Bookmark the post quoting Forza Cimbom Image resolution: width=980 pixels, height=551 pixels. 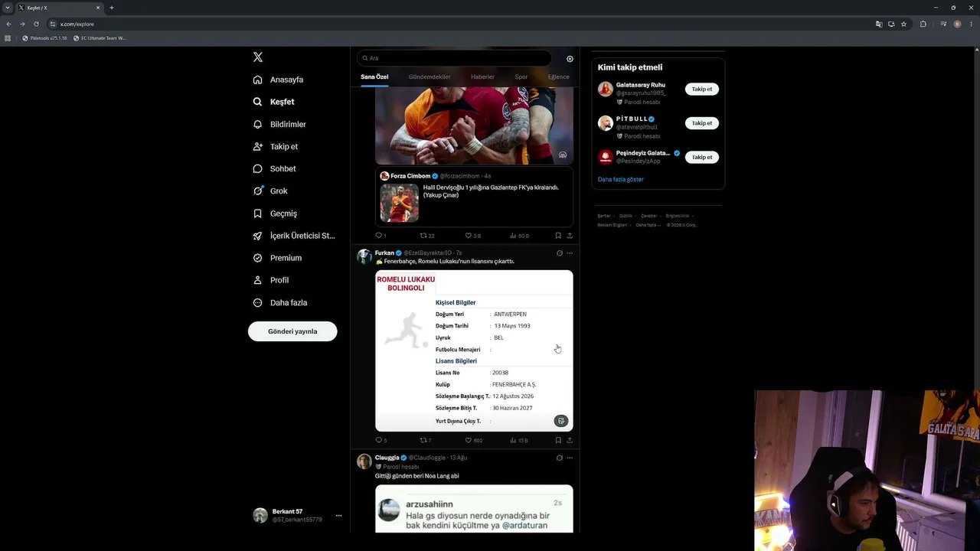558,236
